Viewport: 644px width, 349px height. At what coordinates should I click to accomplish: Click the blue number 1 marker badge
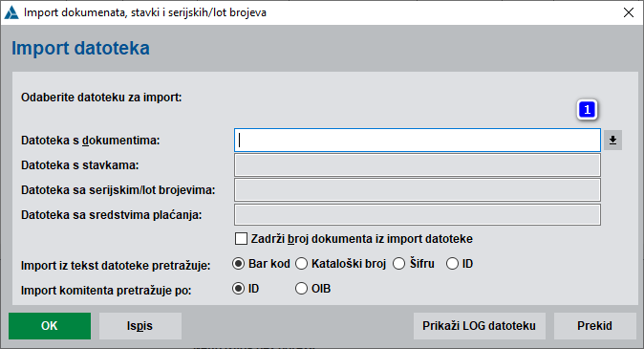pyautogui.click(x=587, y=110)
